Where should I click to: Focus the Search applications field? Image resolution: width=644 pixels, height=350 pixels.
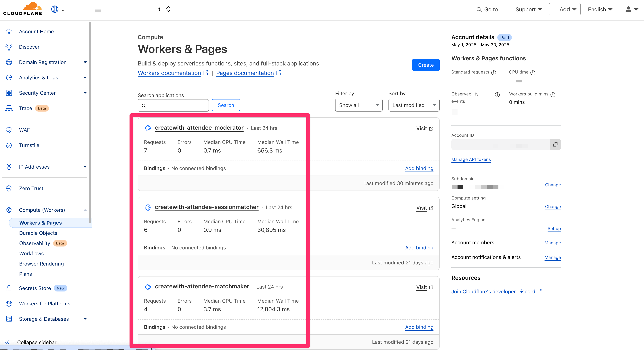click(x=173, y=105)
